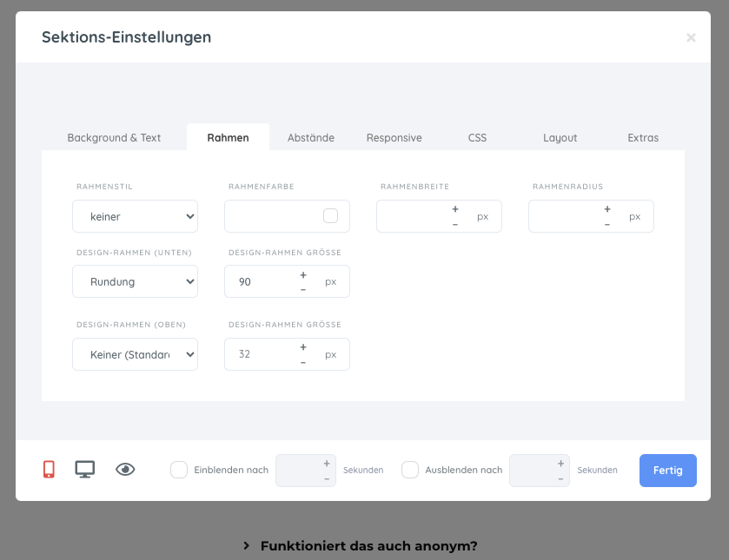
Task: Decrease Rahmenradius with minus icon
Action: coord(607,224)
